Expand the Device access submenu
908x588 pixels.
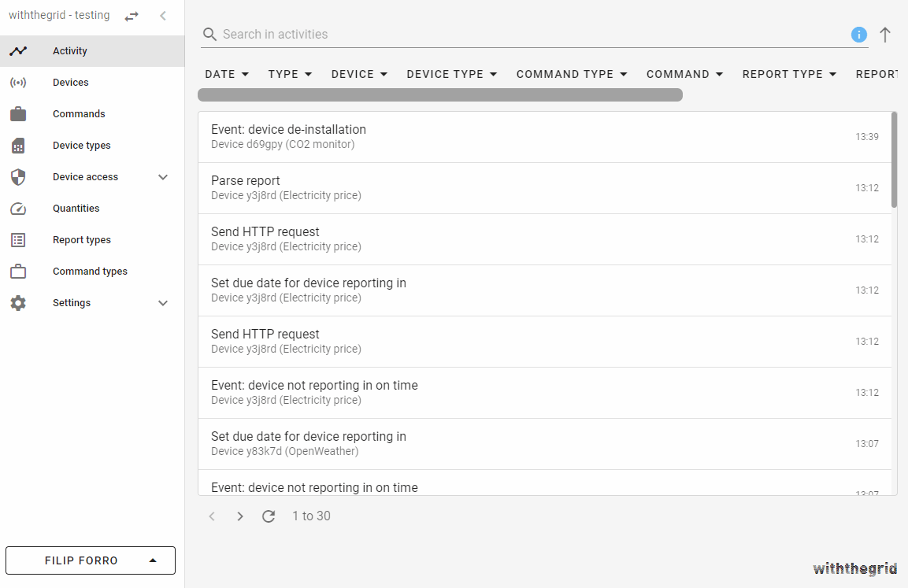163,177
